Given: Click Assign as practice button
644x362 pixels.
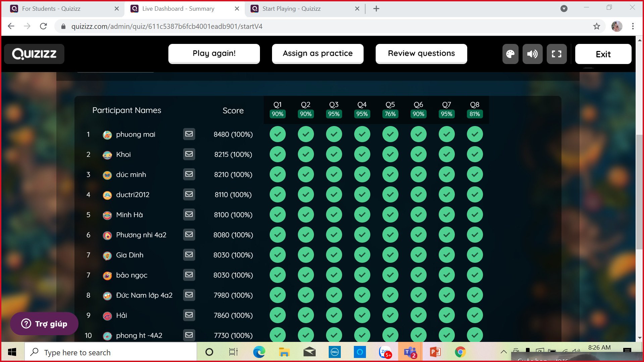Looking at the screenshot, I should [317, 54].
